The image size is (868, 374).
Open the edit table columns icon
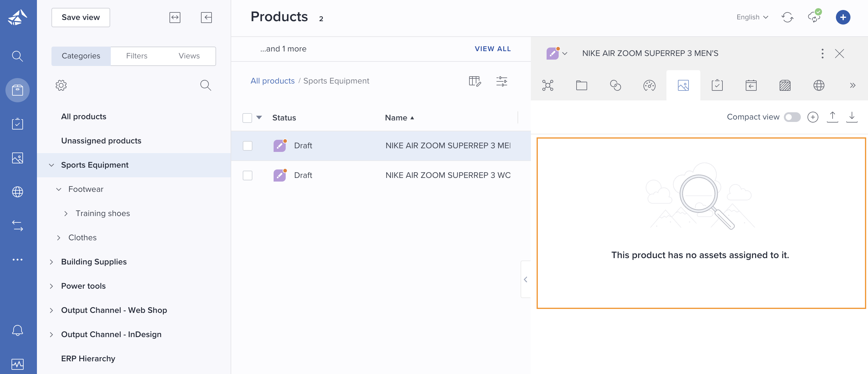(x=475, y=81)
